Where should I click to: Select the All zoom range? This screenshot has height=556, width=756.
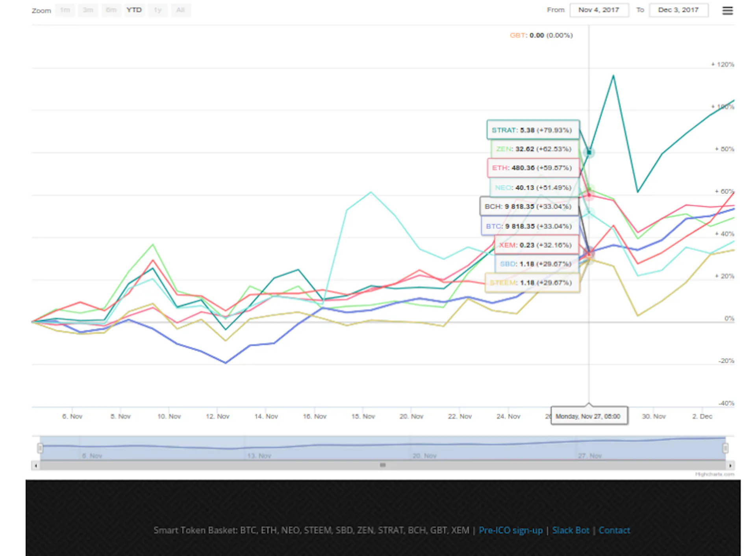click(x=181, y=10)
